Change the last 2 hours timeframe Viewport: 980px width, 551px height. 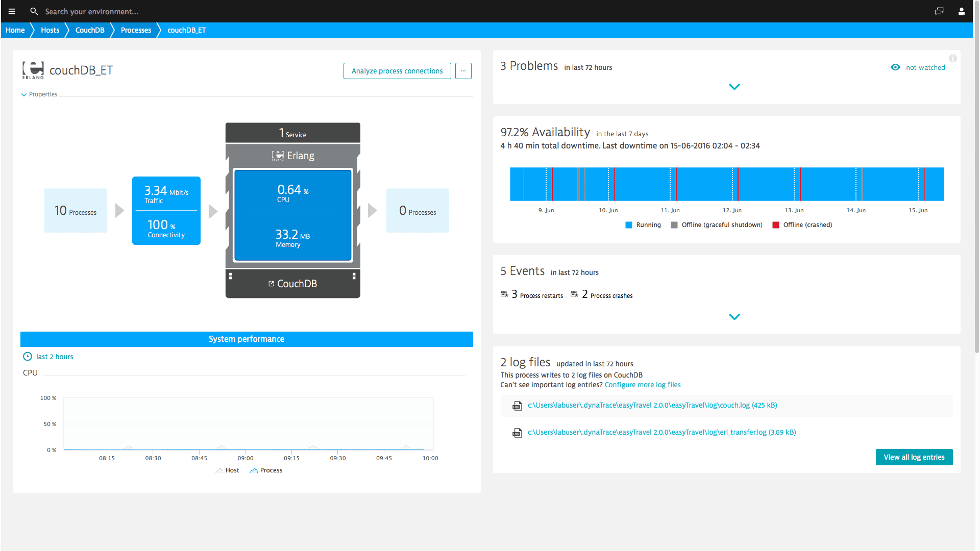(55, 357)
